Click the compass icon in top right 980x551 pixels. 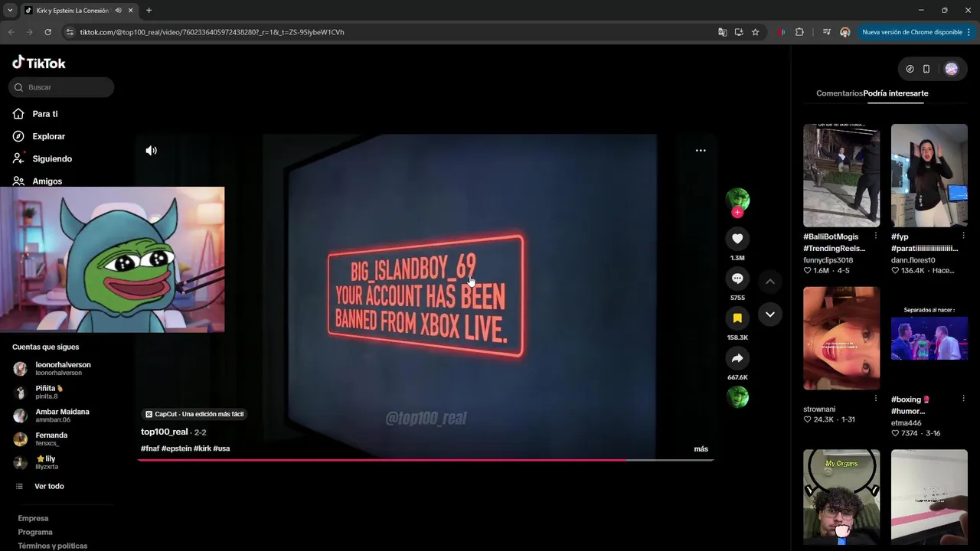click(x=910, y=69)
